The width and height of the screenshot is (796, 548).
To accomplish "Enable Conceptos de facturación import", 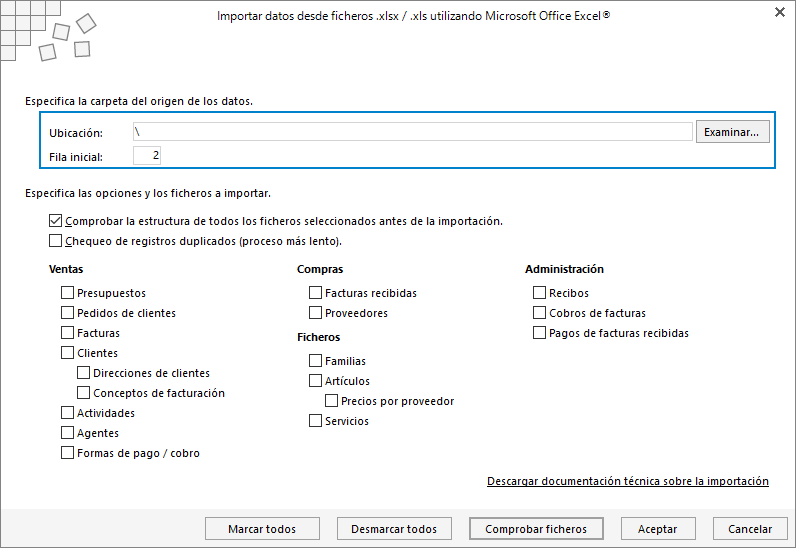I will [83, 393].
